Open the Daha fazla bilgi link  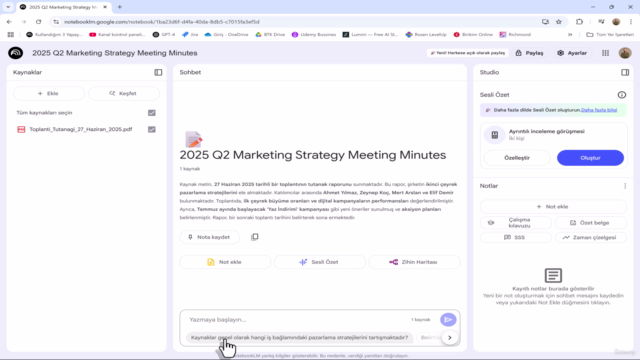[x=599, y=110]
